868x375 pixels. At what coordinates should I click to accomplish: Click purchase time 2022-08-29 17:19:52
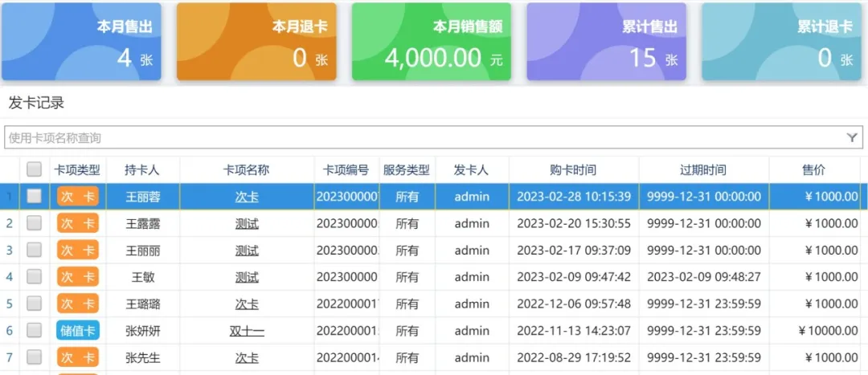[574, 358]
